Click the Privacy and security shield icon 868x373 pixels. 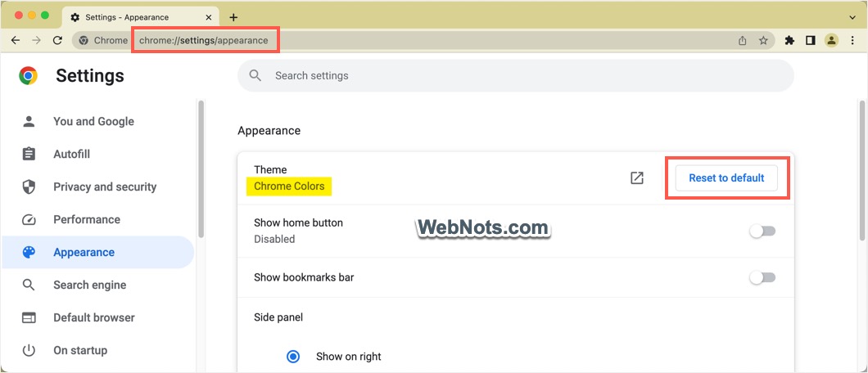click(28, 186)
